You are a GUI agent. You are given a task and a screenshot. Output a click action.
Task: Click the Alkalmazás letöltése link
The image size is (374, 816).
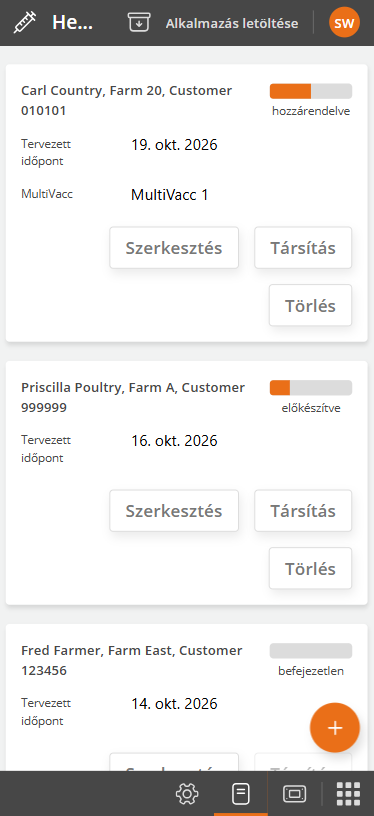(232, 23)
